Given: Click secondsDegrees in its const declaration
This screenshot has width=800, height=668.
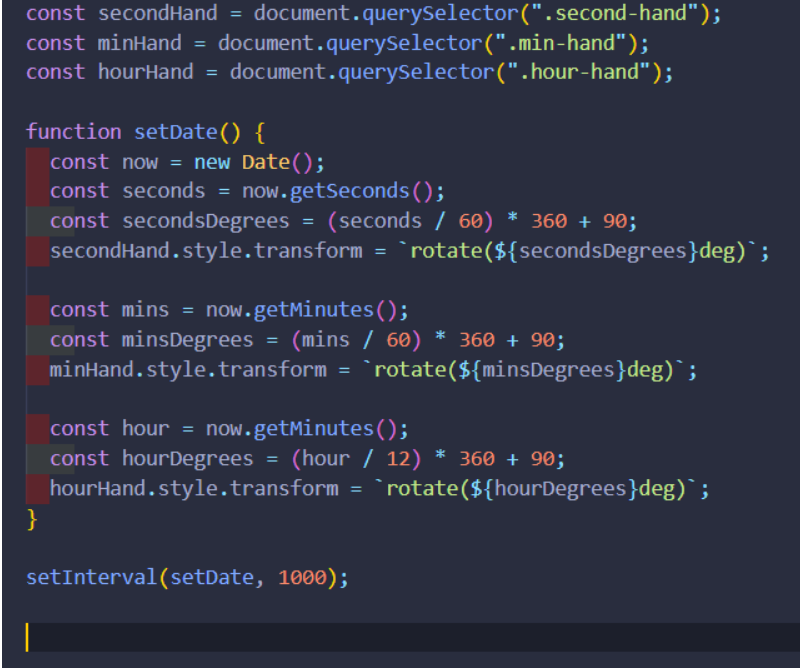Looking at the screenshot, I should [x=206, y=221].
